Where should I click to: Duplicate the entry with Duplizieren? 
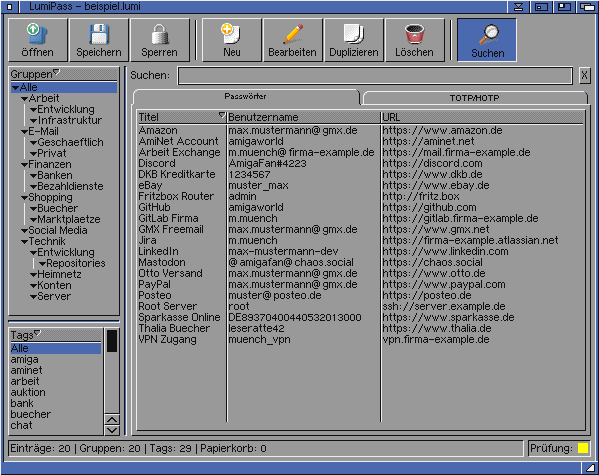click(354, 40)
